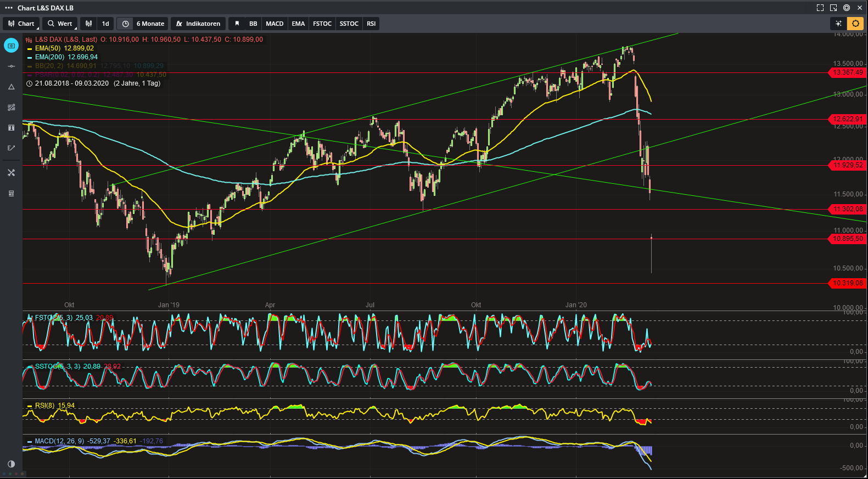Click the date range 21.08.2018 - 09.03.2020 label
The height and width of the screenshot is (479, 868).
coord(72,83)
